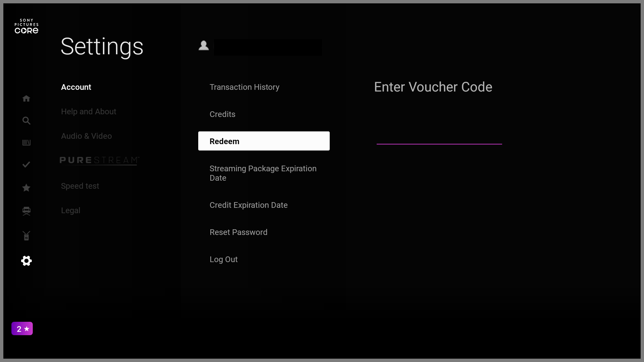The height and width of the screenshot is (362, 644).
Task: Open the Library icon in sidebar
Action: [26, 143]
